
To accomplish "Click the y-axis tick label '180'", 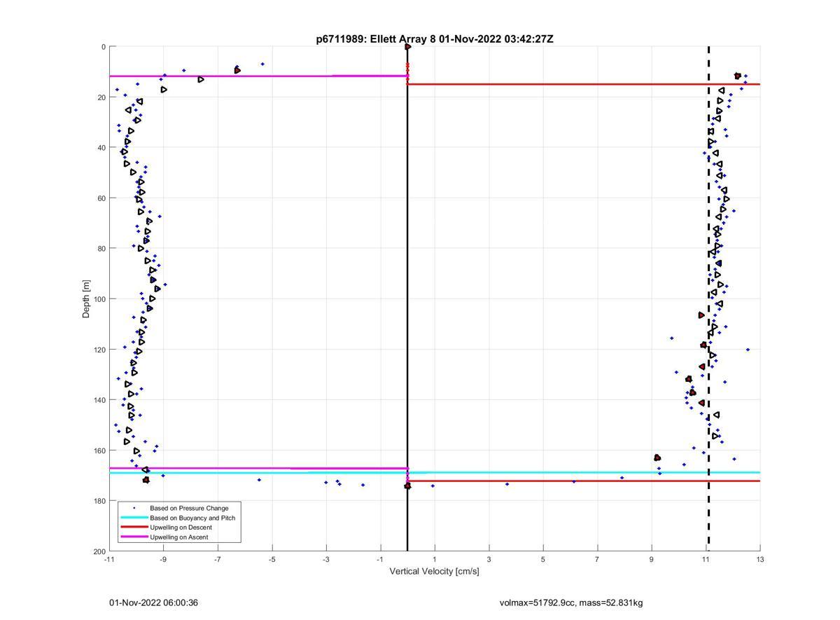I will (99, 501).
